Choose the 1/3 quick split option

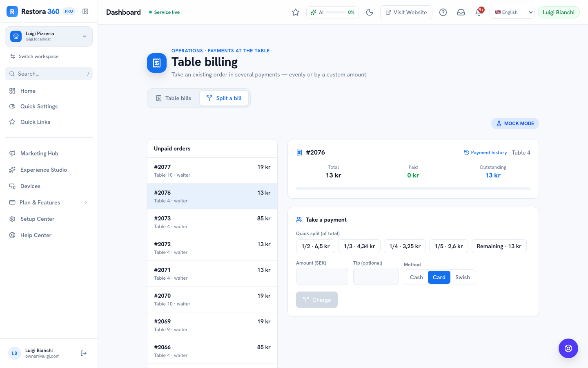359,246
